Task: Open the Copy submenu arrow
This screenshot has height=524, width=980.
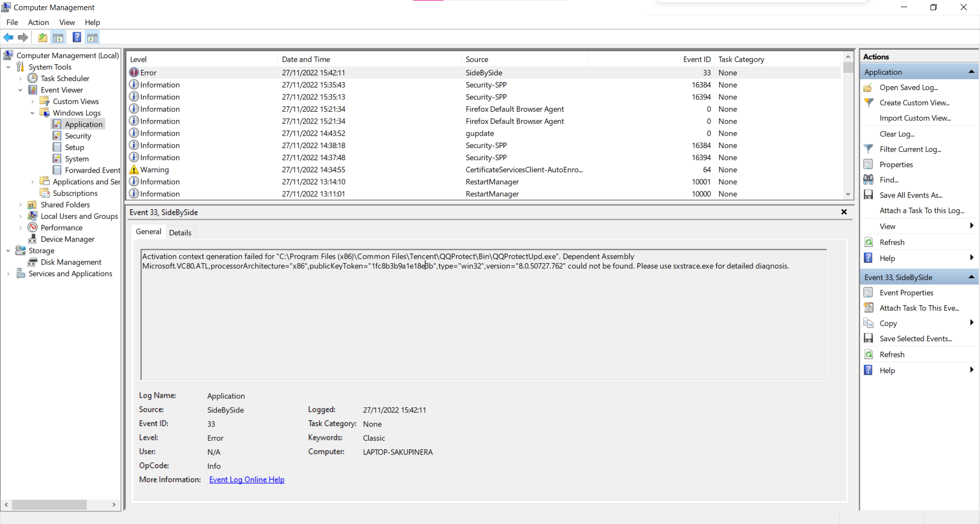Action: point(971,323)
